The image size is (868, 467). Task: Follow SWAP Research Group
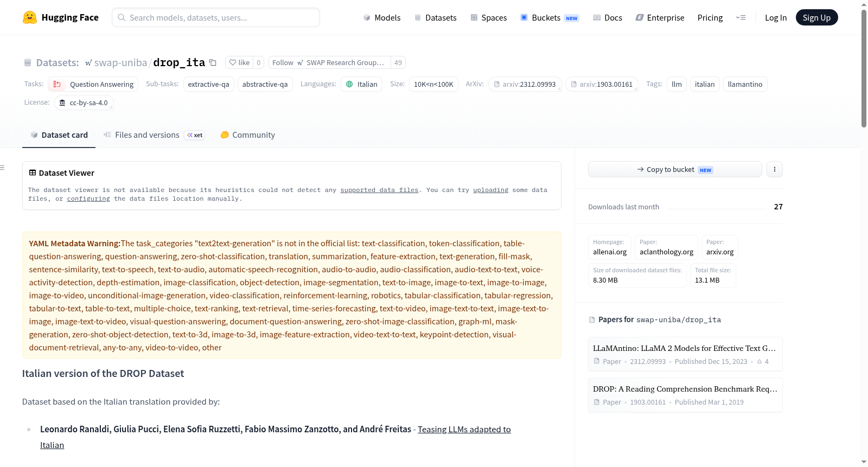coord(329,62)
